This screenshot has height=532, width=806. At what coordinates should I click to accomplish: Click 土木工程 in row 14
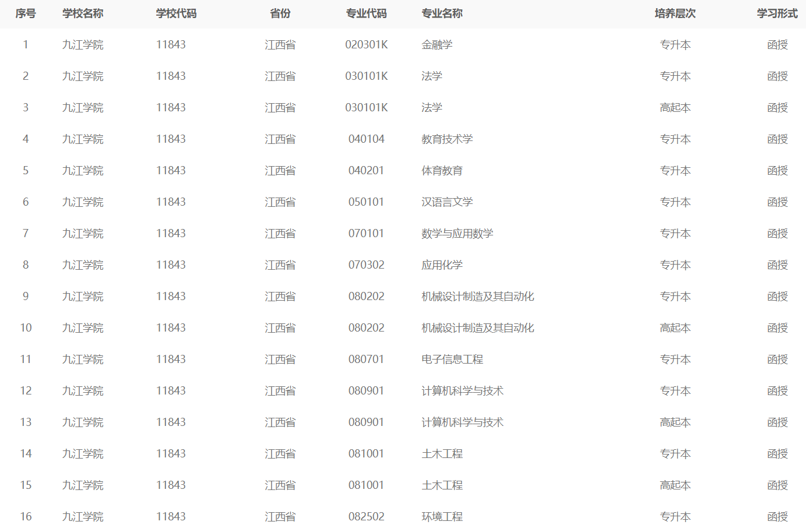(x=442, y=454)
